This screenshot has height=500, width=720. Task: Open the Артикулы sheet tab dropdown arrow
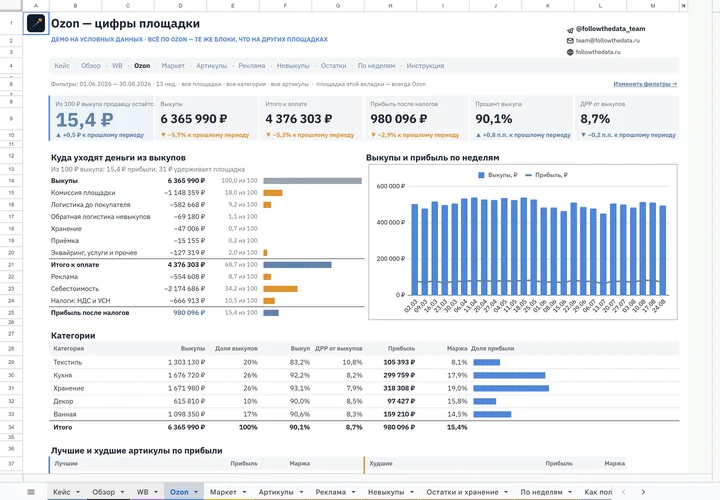click(x=301, y=492)
